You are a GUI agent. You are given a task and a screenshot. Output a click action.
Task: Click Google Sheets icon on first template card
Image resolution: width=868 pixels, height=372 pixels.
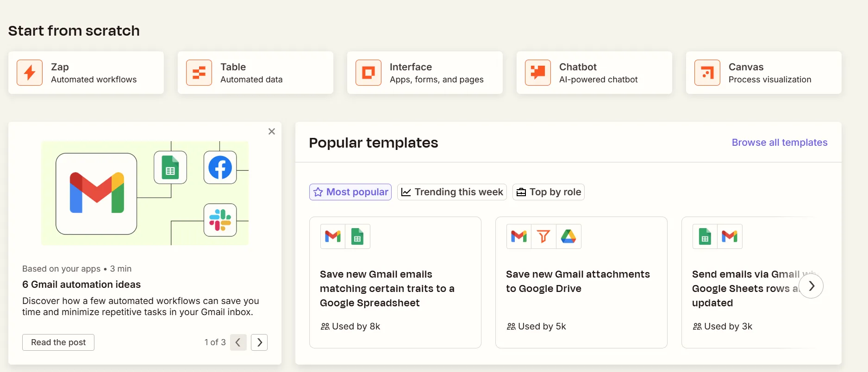[x=357, y=236]
